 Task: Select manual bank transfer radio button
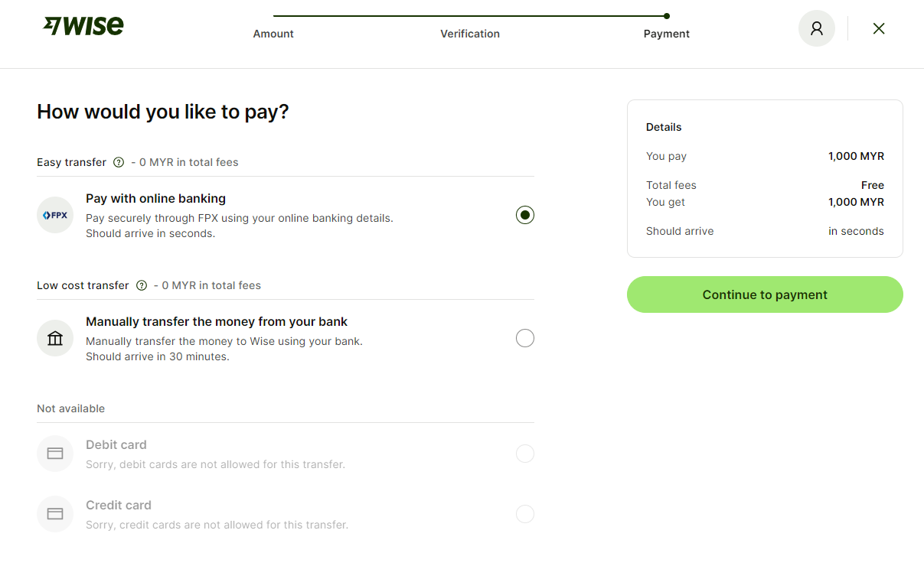pyautogui.click(x=525, y=338)
